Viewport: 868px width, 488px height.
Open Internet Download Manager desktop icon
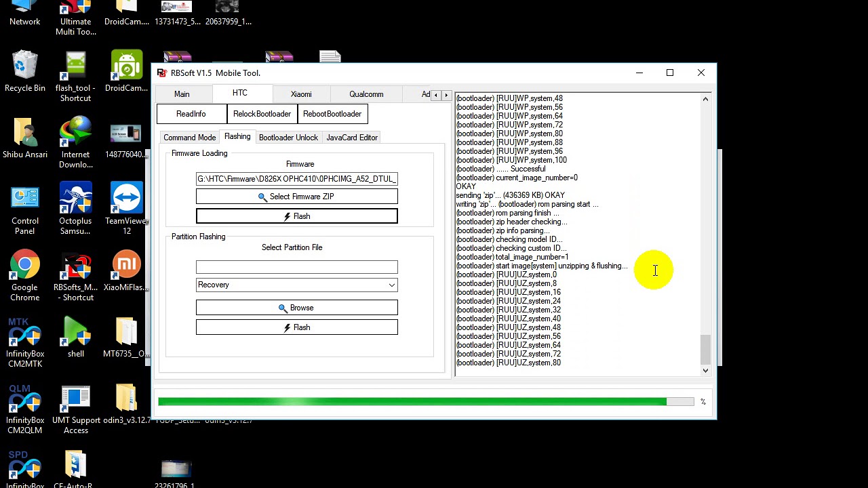coord(75,143)
